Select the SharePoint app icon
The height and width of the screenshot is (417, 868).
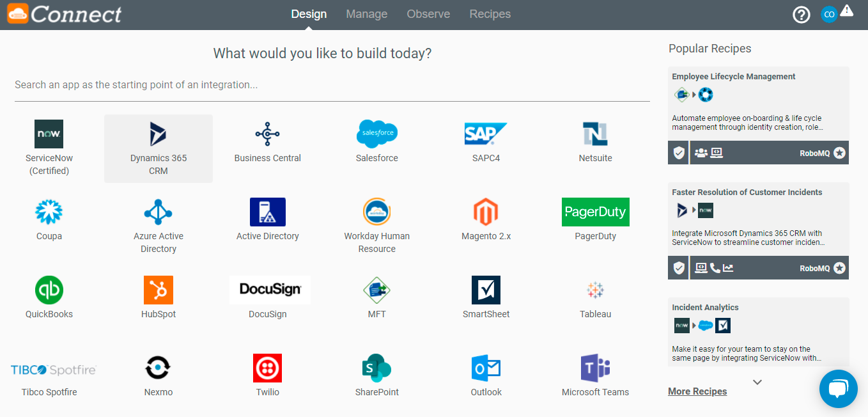point(376,368)
